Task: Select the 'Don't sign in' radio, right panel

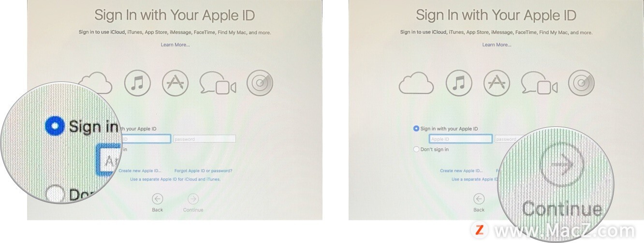Action: 416,150
